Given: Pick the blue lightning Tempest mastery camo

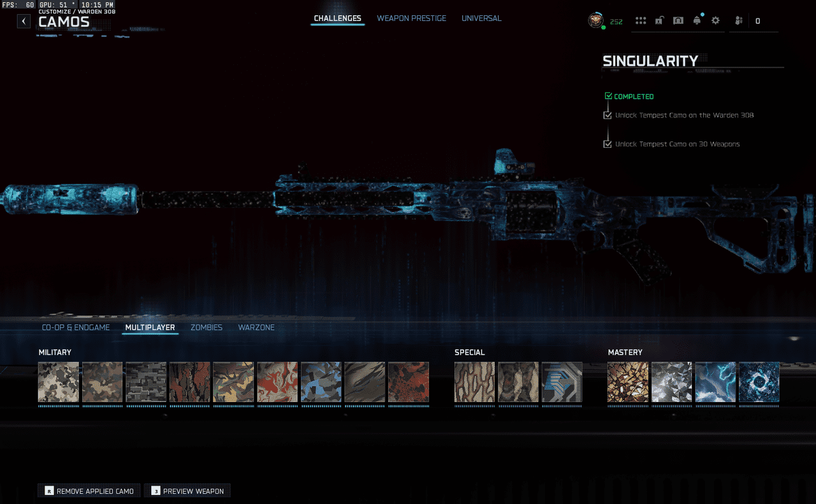Looking at the screenshot, I should pyautogui.click(x=715, y=382).
